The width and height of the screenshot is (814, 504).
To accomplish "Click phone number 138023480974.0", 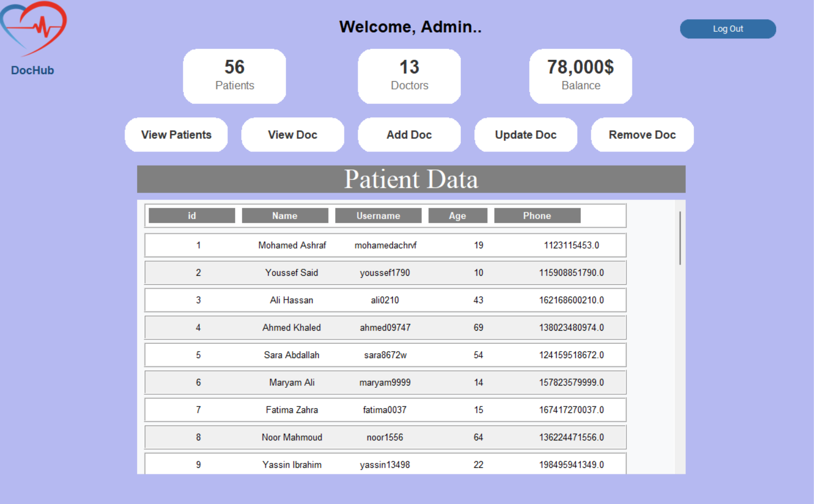I will pos(572,327).
